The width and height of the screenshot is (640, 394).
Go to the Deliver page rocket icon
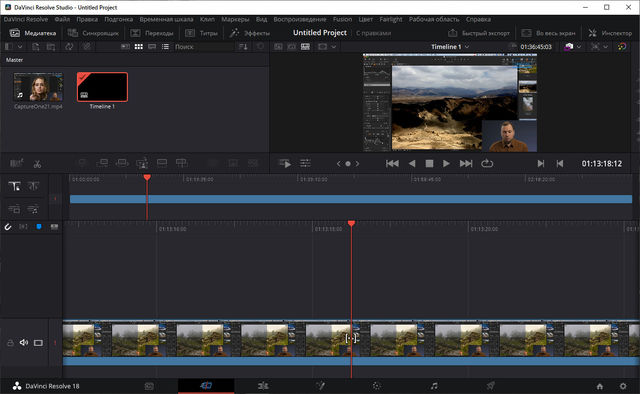[491, 386]
